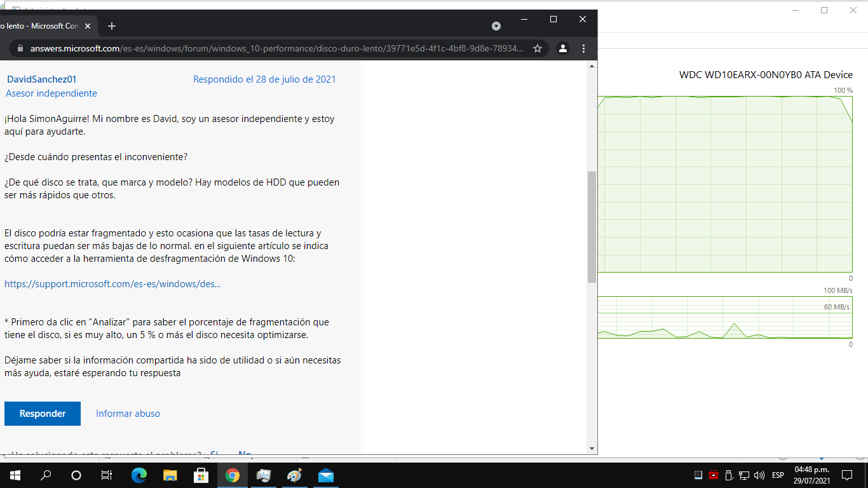Click the disk active time graph in Task Manager

pos(725,185)
